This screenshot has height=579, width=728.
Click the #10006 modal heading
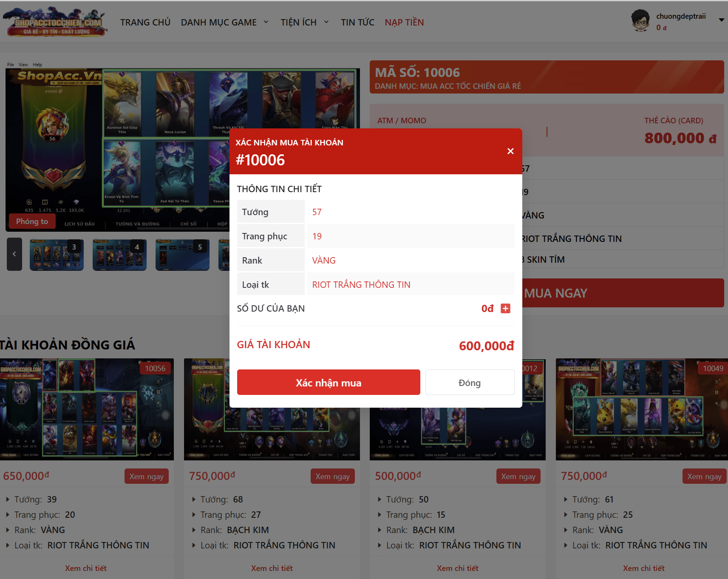coord(260,160)
